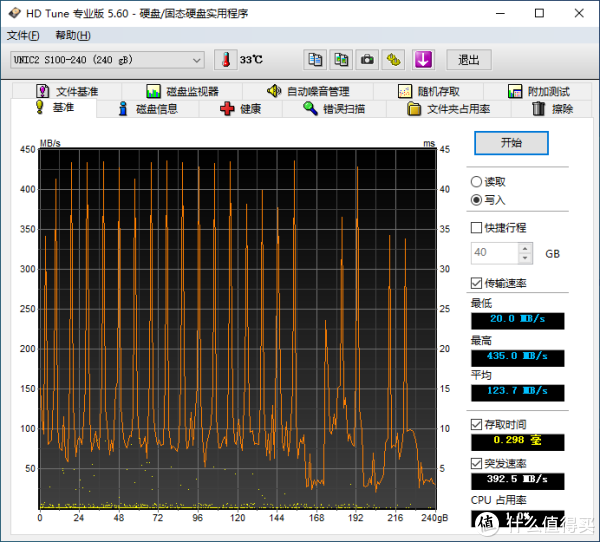This screenshot has width=600, height=542.
Task: Open the 擦除 erase tab
Action: [552, 109]
